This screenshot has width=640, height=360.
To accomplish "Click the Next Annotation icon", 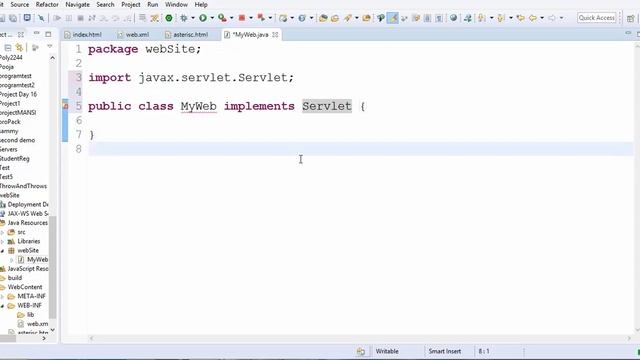I will coord(482,18).
